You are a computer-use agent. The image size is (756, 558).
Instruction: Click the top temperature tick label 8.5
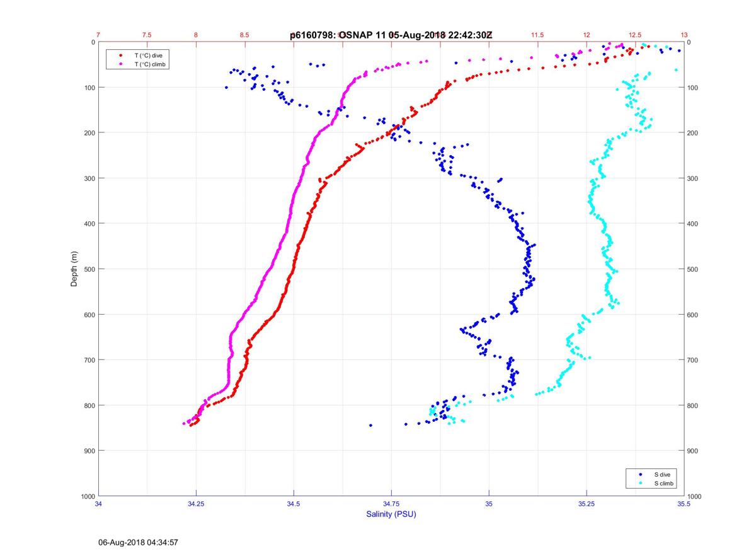(x=245, y=35)
